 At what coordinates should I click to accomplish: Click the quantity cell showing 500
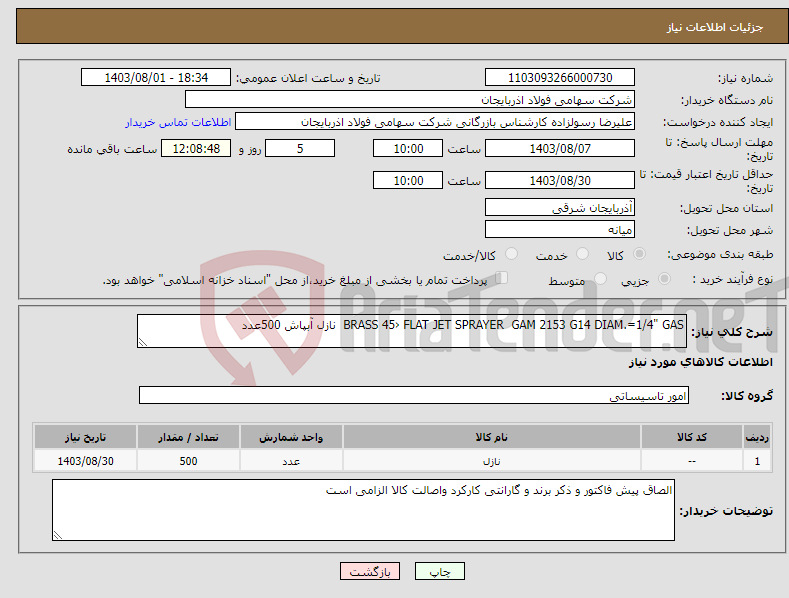[x=188, y=461]
